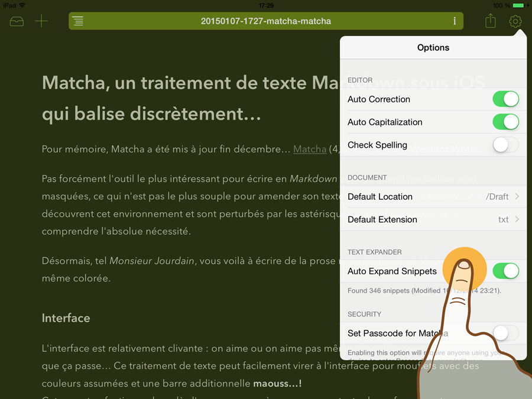
Task: Select the Default Location label
Action: point(380,197)
